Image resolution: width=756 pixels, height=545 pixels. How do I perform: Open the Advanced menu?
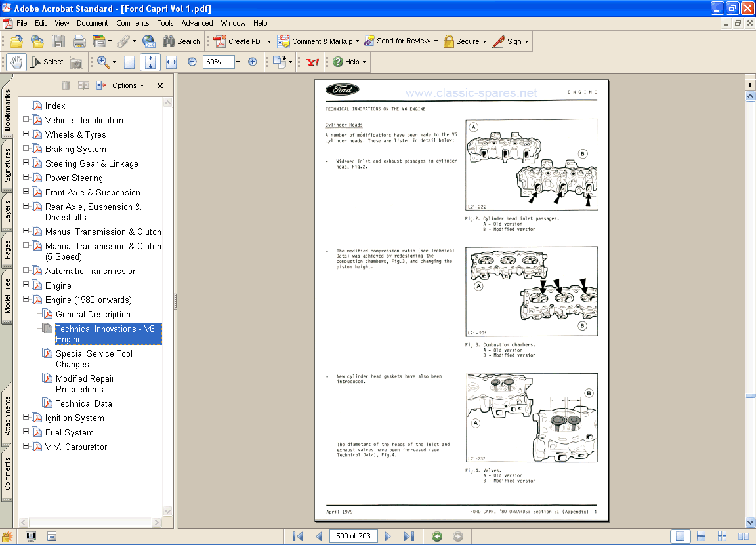(x=197, y=23)
